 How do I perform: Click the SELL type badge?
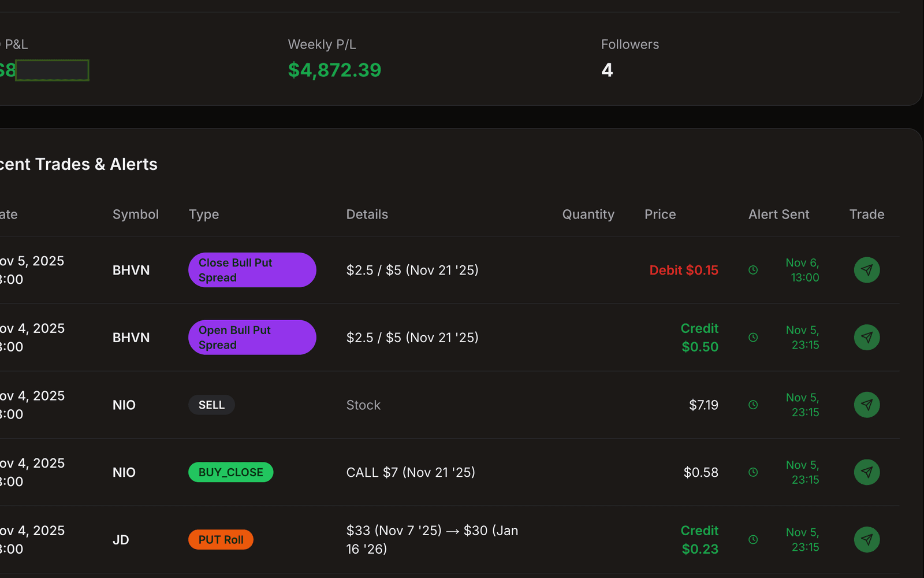click(x=211, y=405)
